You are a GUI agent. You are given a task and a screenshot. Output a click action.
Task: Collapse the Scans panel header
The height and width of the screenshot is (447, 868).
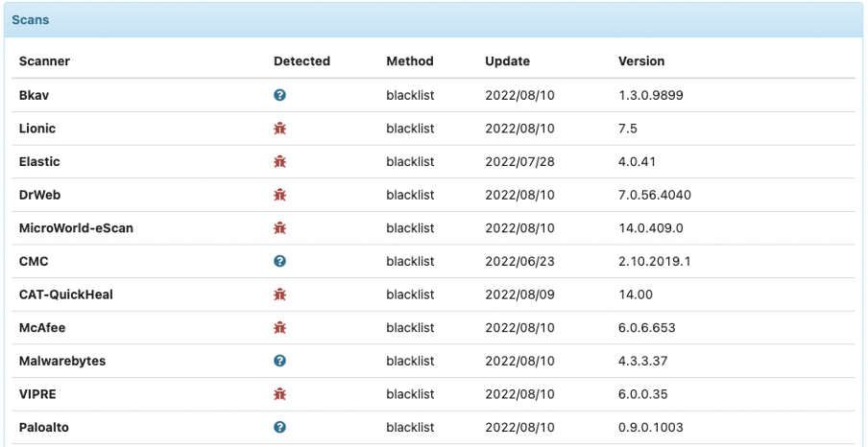(x=31, y=19)
